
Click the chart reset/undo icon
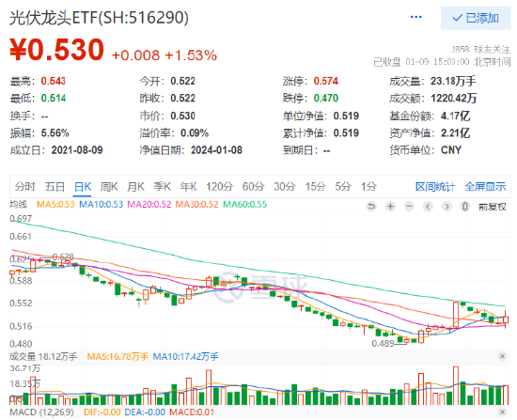tap(371, 207)
